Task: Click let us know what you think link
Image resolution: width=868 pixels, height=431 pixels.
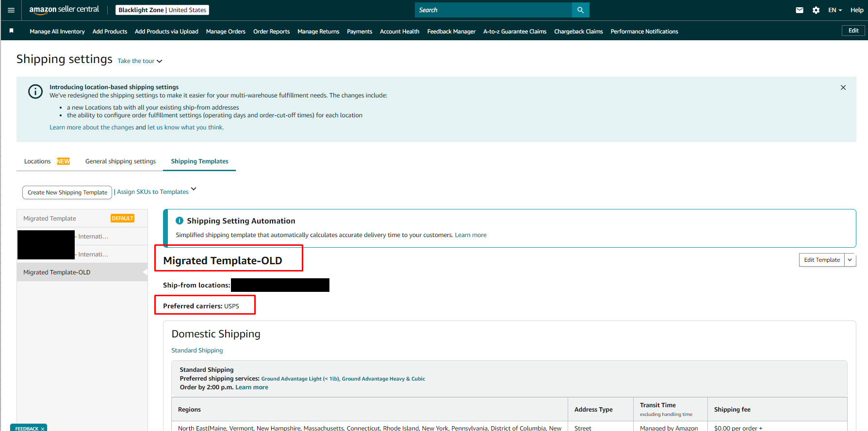Action: (186, 128)
